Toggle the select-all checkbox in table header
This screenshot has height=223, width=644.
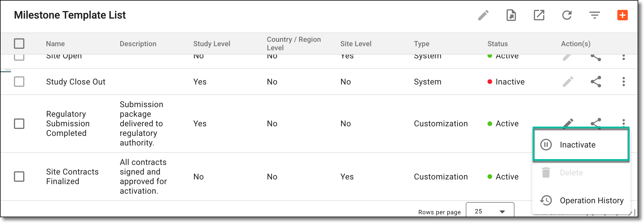19,44
